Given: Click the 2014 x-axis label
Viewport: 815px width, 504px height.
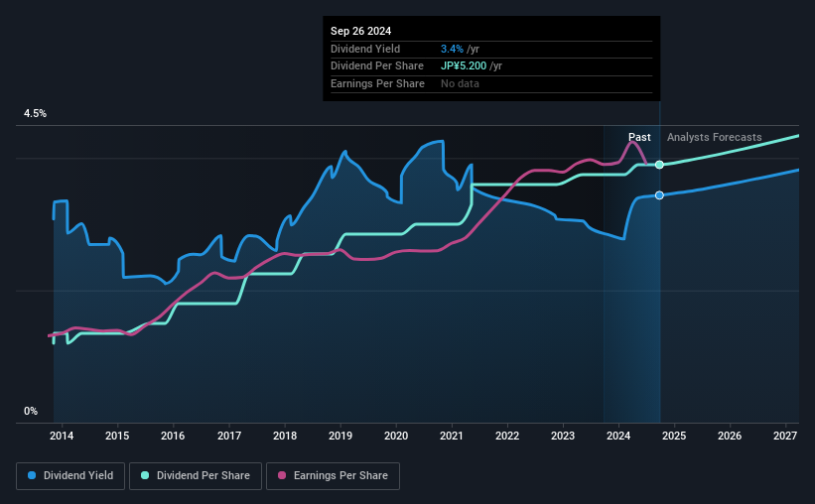Looking at the screenshot, I should point(62,436).
